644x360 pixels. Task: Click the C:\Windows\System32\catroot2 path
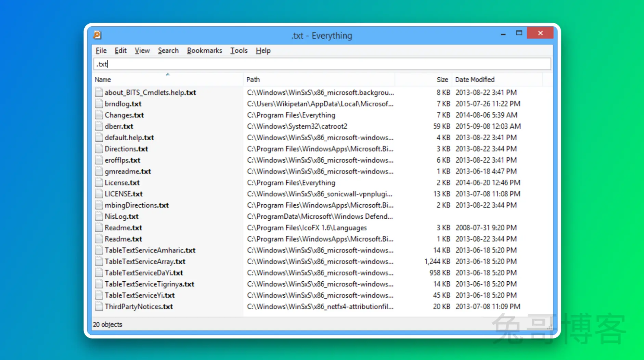click(x=297, y=126)
